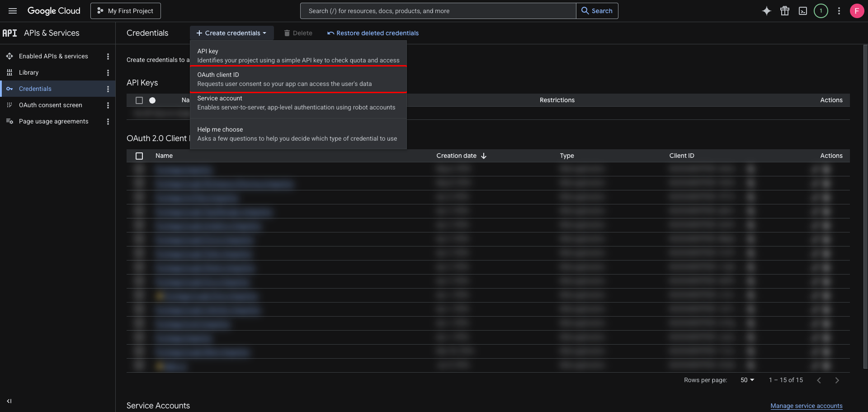The image size is (868, 412).
Task: Open the OAuth consent screen page
Action: [x=51, y=105]
